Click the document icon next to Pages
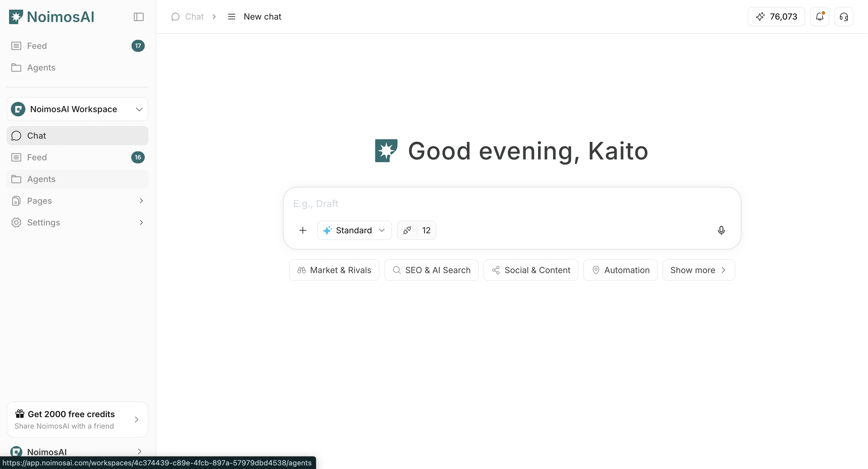The height and width of the screenshot is (469, 868). 16,201
